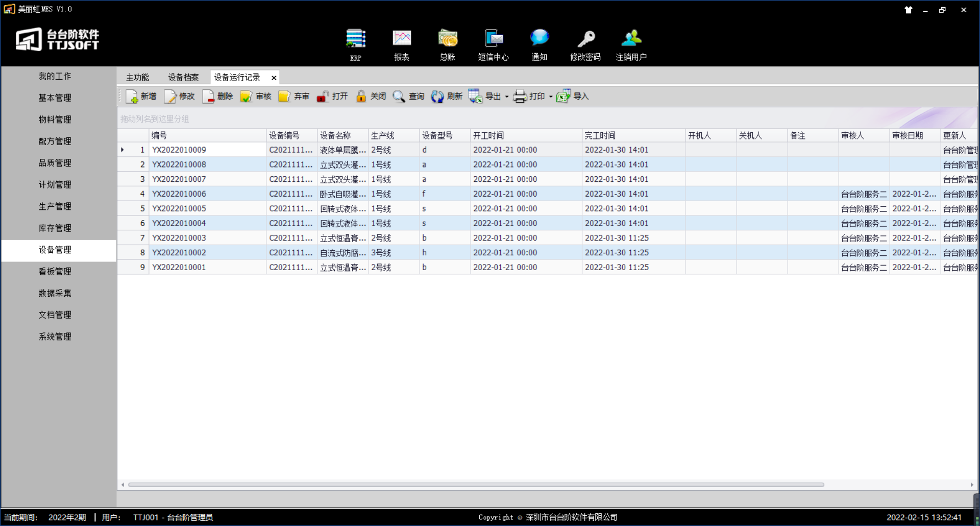This screenshot has width=980, height=526.
Task: Open 生产管理 in the left sidebar
Action: click(55, 206)
